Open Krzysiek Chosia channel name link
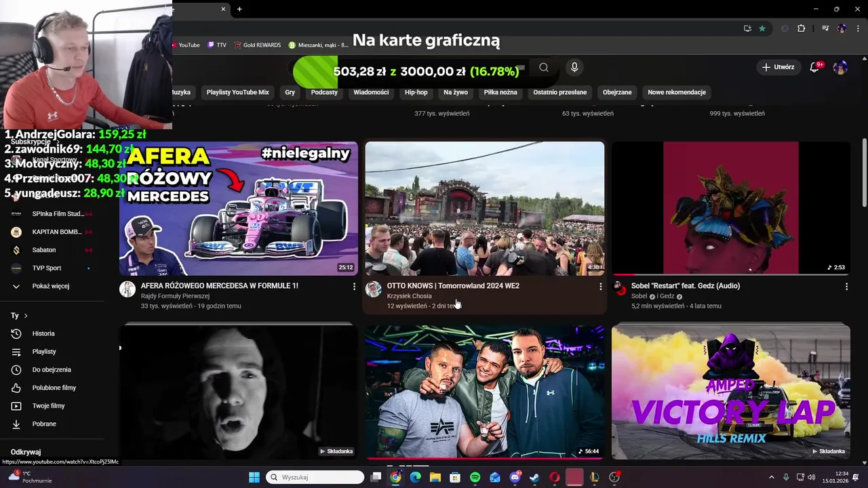The image size is (868, 488). coord(409,296)
